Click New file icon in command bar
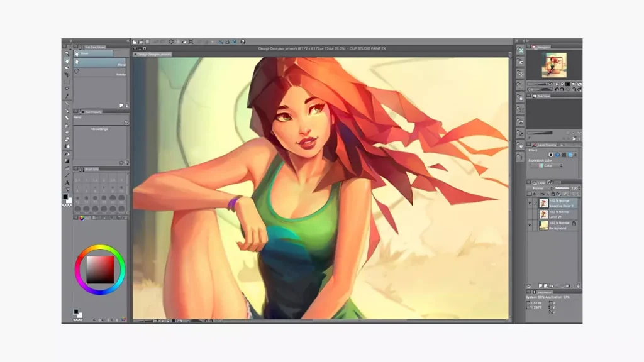This screenshot has width=644, height=362. 135,42
